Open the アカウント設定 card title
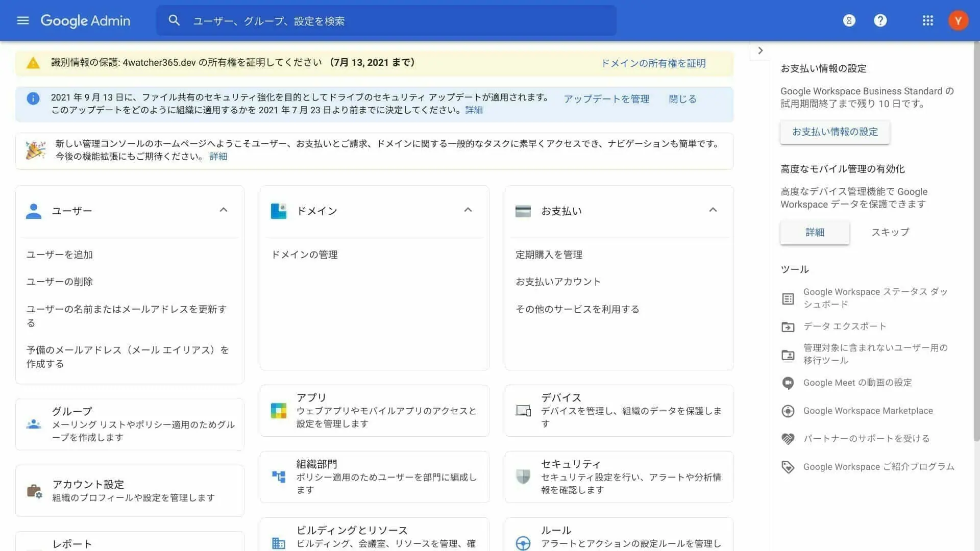 (88, 484)
